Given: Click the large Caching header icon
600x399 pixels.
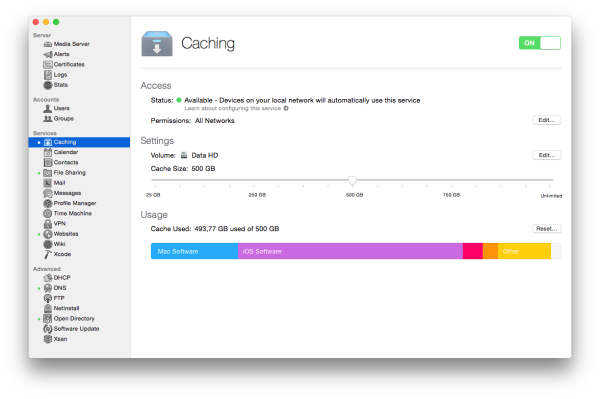Looking at the screenshot, I should [x=157, y=44].
